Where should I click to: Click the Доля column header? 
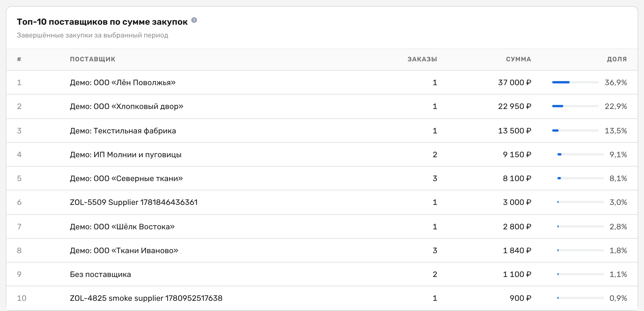[617, 59]
